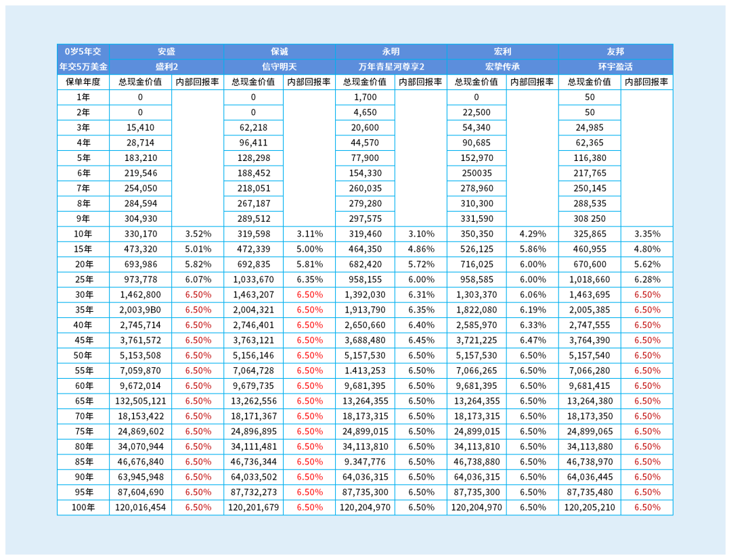Click the '宏利' company header

click(502, 51)
